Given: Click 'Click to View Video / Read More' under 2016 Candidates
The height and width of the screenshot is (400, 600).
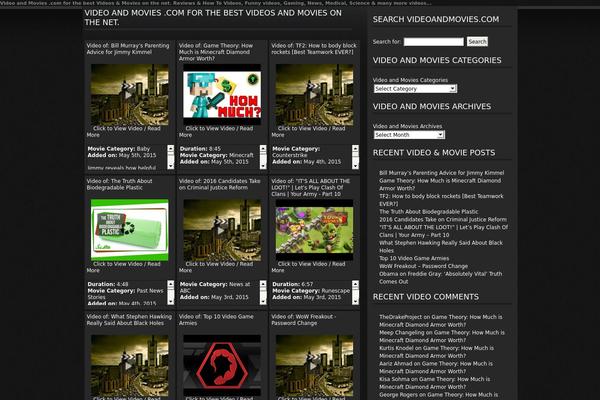Looking at the screenshot, I should (216, 267).
